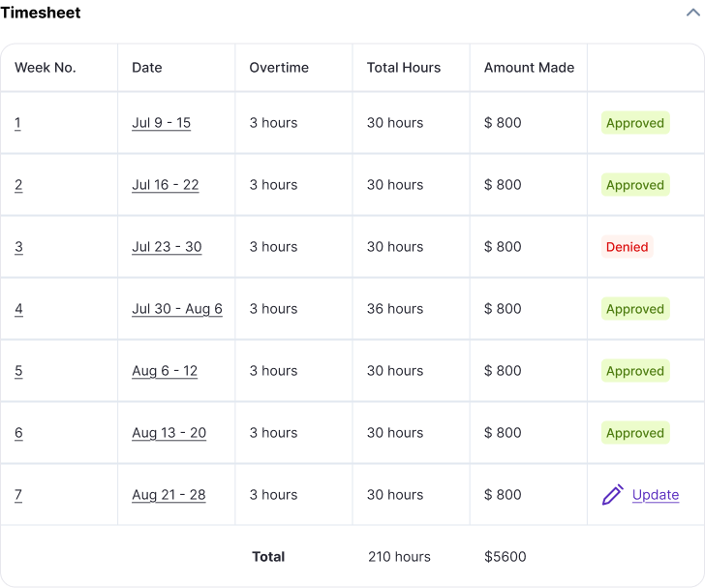Screen dimensions: 705x588
Task: Click the $ 800 amount for week 5
Action: (x=503, y=371)
